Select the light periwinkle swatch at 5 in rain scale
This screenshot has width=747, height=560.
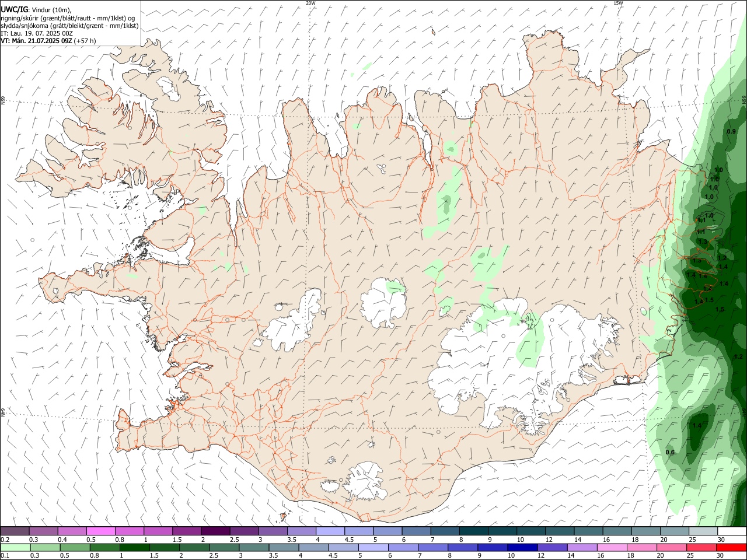372,547
